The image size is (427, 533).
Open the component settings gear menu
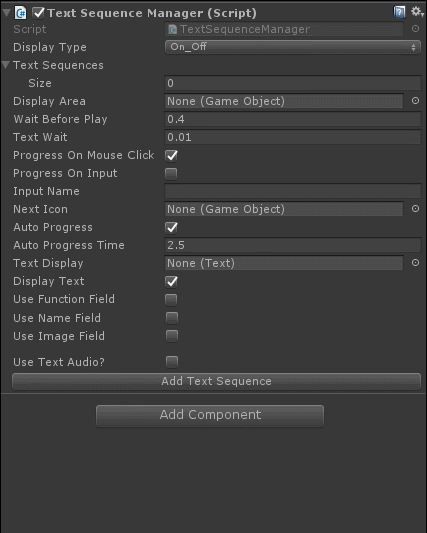[417, 12]
